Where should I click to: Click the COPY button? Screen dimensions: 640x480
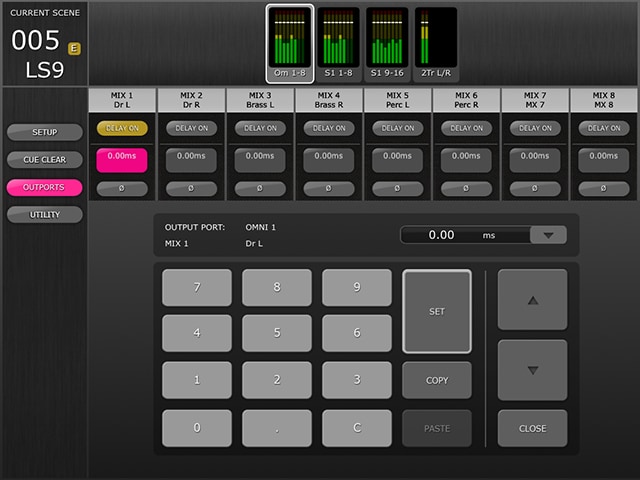(x=436, y=380)
